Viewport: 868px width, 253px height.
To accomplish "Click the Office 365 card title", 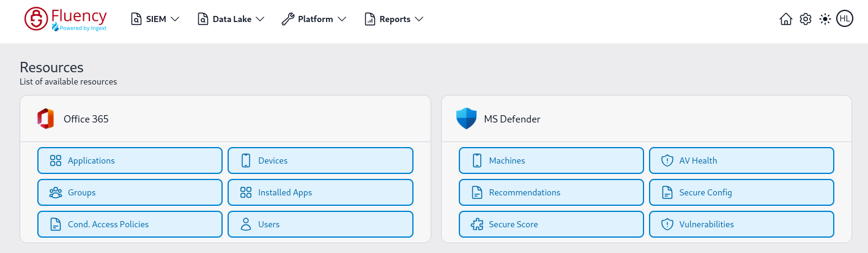I will (x=86, y=119).
